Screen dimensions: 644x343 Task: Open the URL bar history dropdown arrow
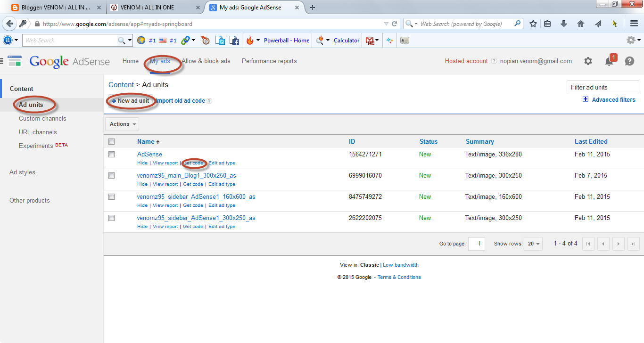coord(386,24)
